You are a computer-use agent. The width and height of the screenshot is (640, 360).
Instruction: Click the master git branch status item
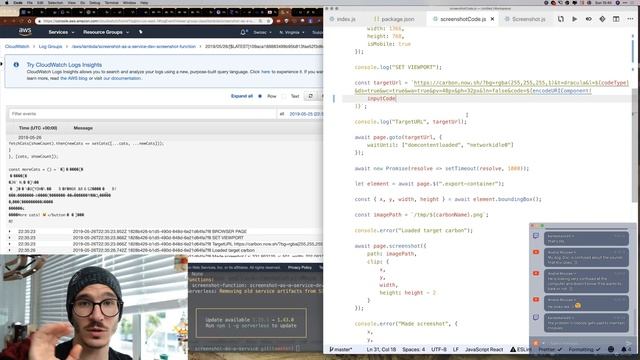(x=340, y=349)
